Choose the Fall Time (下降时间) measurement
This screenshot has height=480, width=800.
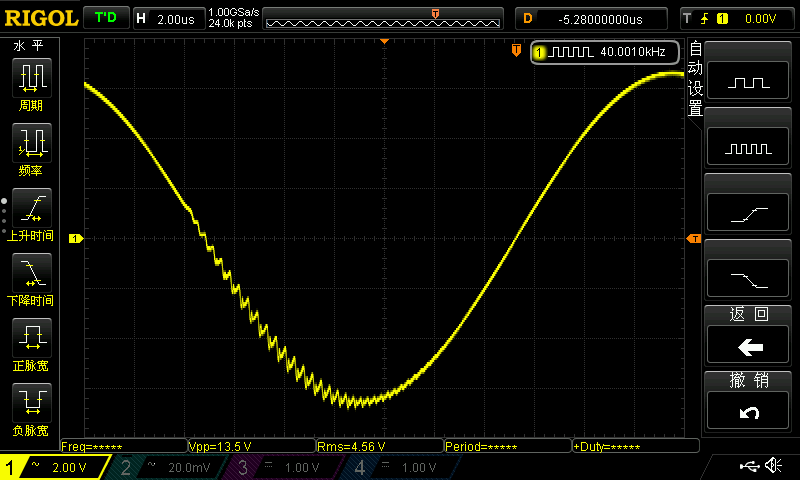tap(32, 272)
